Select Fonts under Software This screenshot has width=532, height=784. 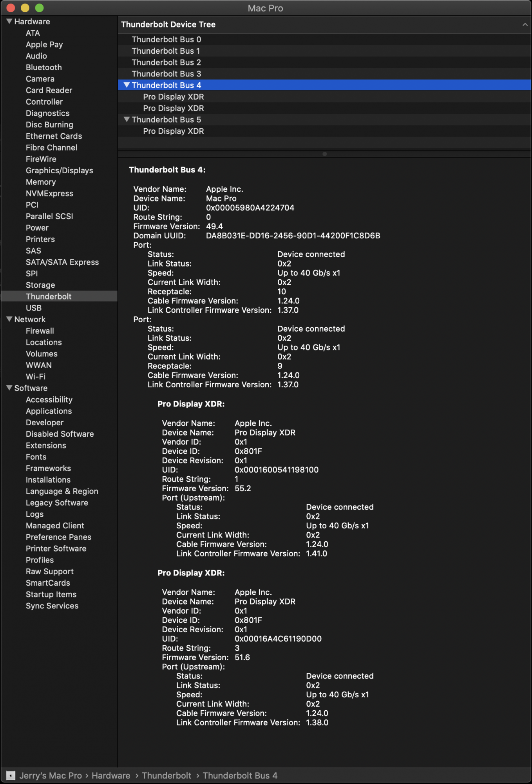tap(36, 457)
